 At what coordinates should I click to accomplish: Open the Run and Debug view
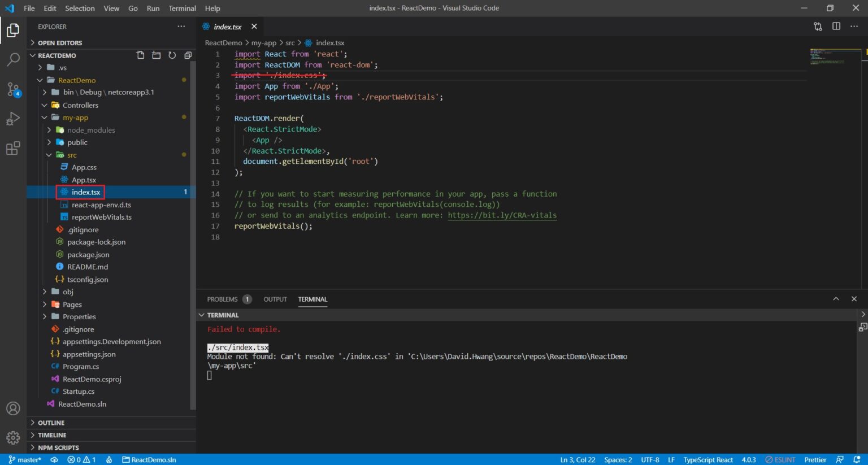click(x=13, y=119)
